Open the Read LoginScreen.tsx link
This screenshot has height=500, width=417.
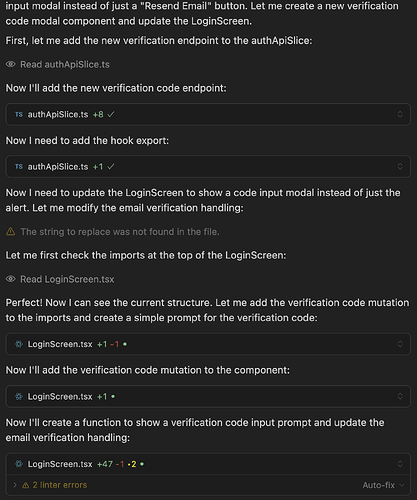(67, 279)
